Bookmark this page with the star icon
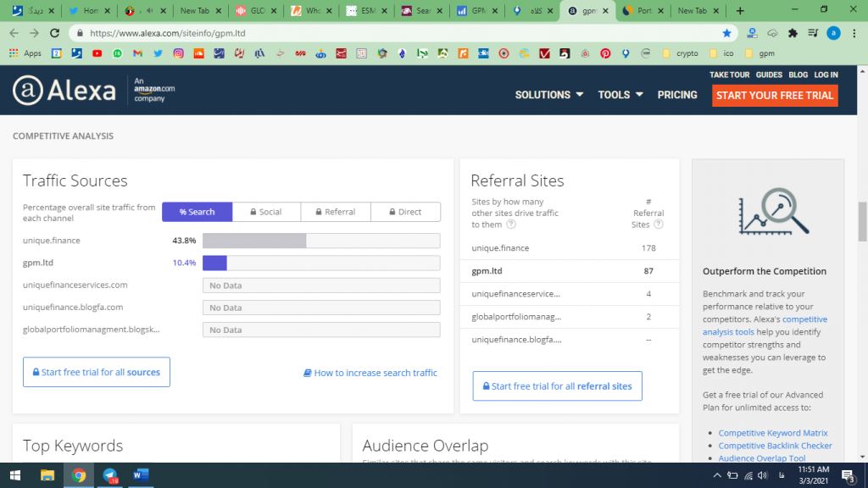This screenshot has height=488, width=868. (726, 33)
